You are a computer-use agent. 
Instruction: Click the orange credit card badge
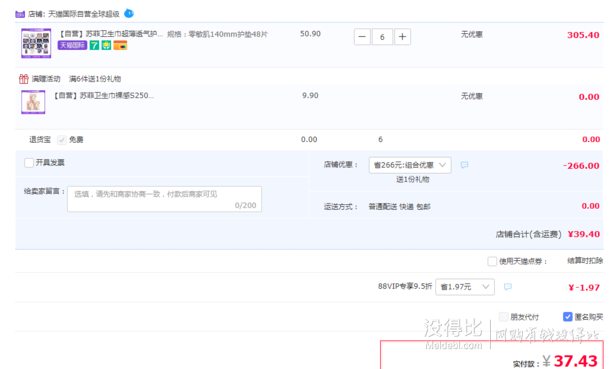tap(120, 45)
